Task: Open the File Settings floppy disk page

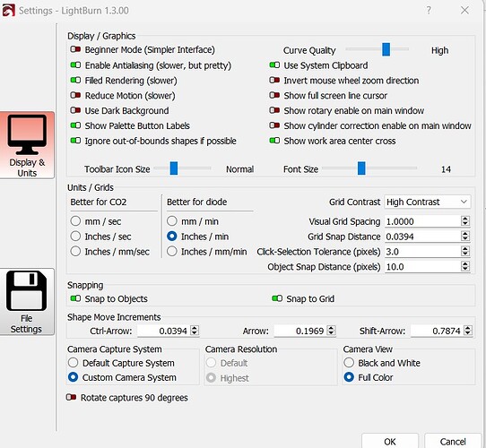Action: point(27,301)
